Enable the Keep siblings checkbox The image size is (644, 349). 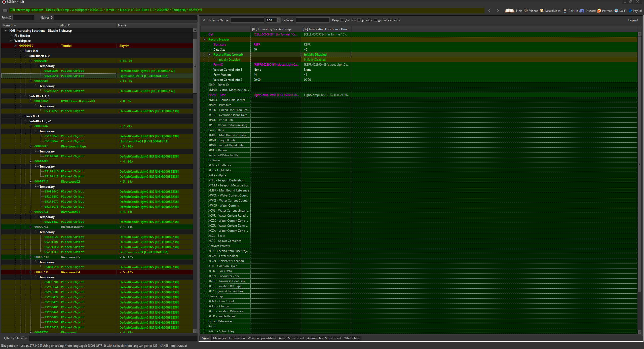(x=359, y=20)
